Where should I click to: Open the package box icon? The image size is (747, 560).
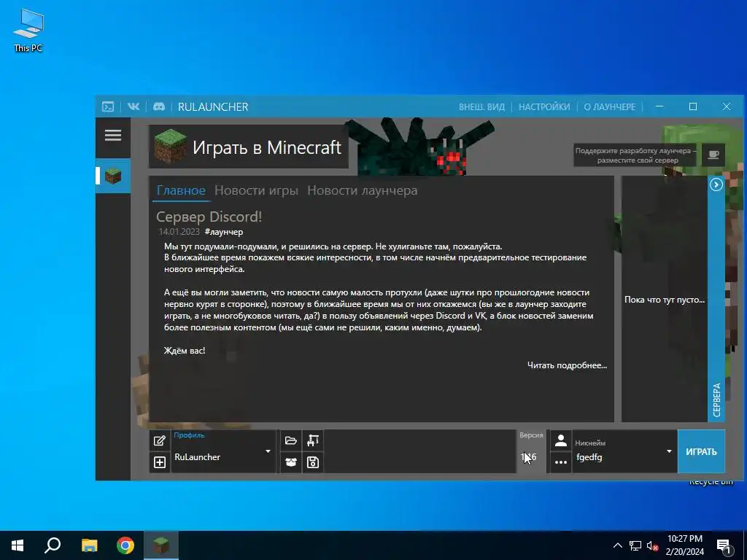290,462
